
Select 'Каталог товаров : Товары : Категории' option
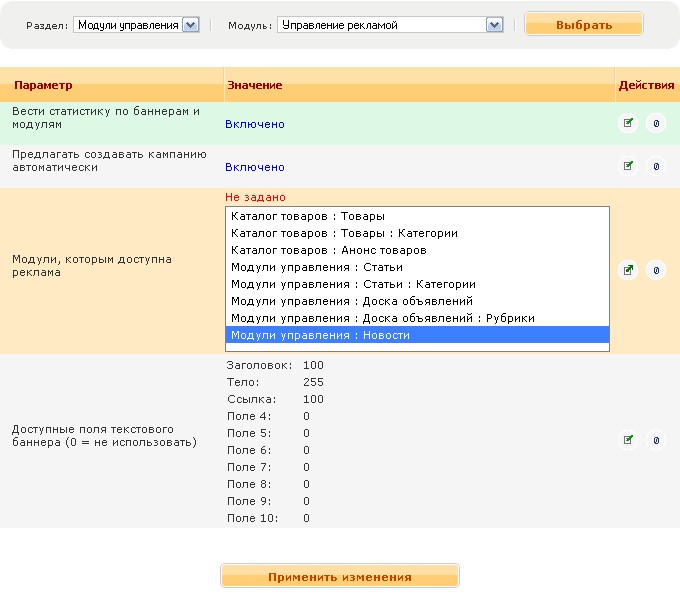[x=344, y=233]
